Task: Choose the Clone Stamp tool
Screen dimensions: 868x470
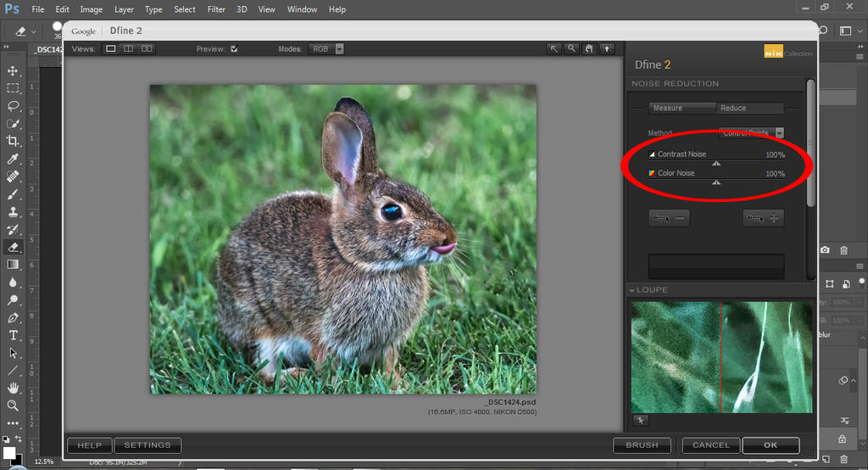Action: [13, 212]
